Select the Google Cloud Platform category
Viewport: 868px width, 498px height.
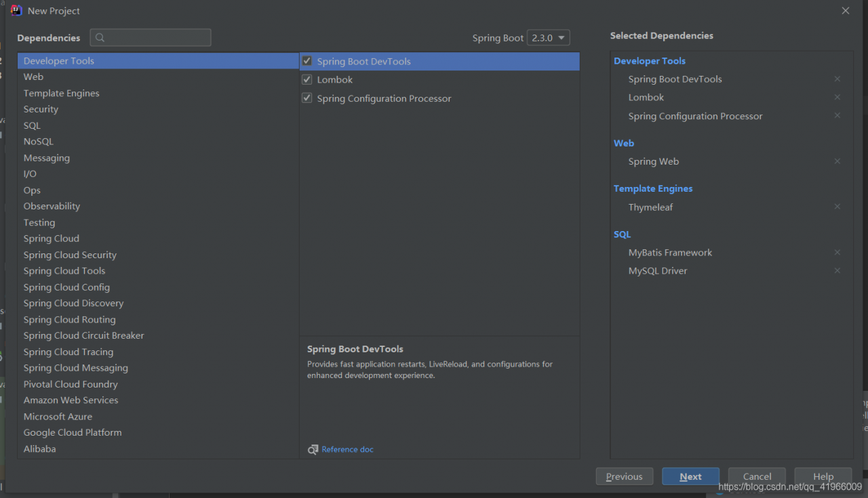pos(158,432)
